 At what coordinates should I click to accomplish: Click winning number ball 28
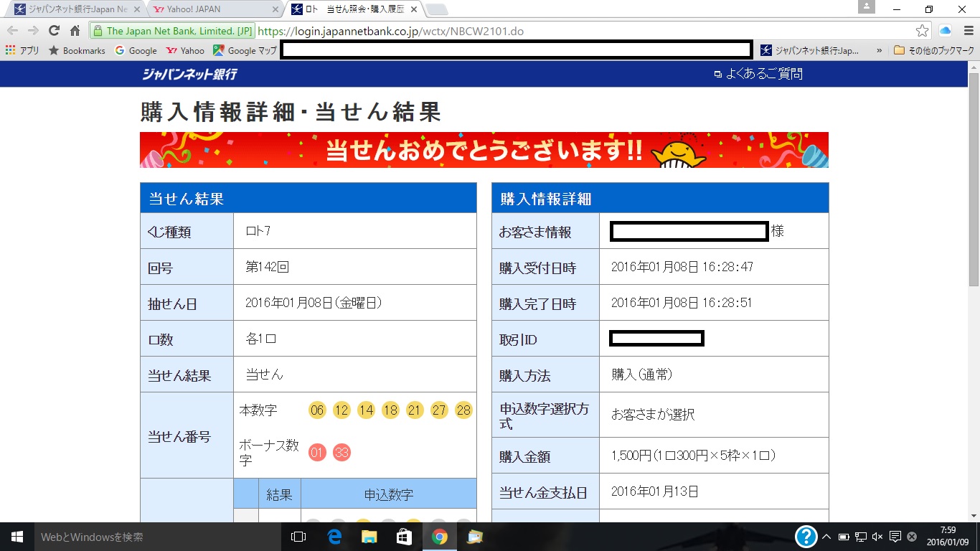463,410
